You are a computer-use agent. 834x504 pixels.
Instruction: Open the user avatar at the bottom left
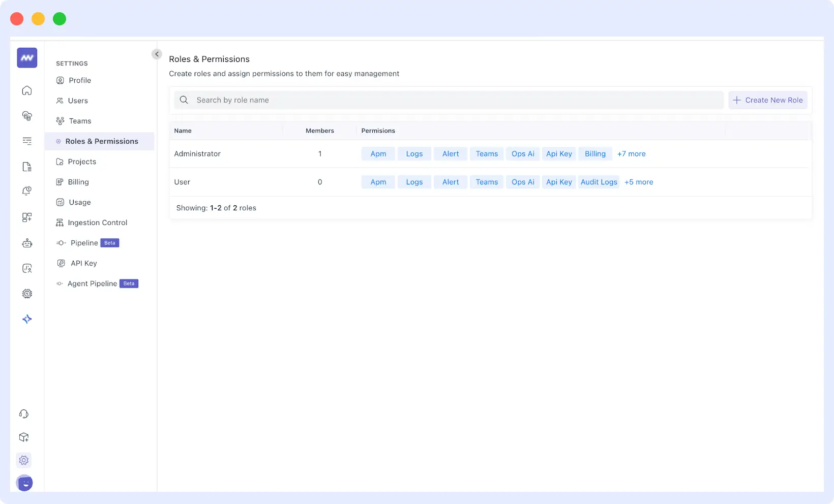pos(24,483)
